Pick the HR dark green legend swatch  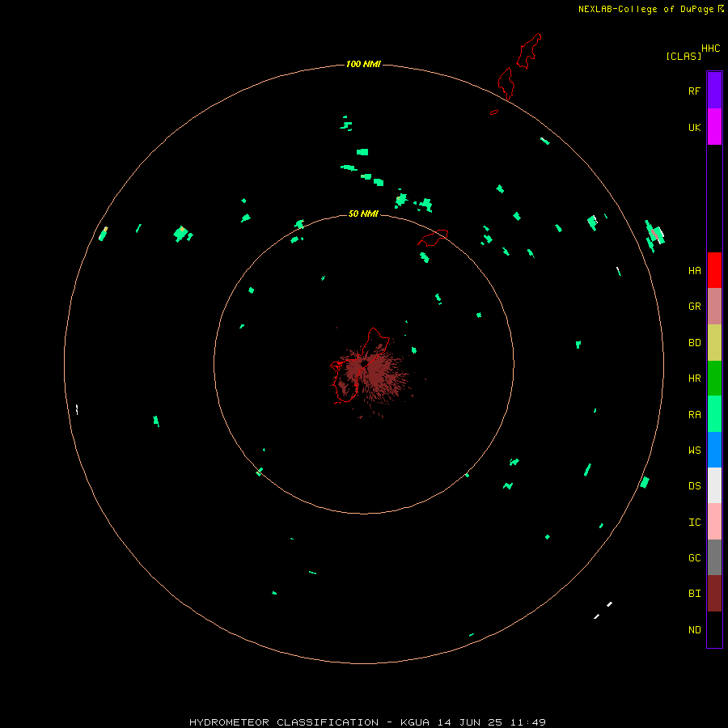tap(714, 378)
